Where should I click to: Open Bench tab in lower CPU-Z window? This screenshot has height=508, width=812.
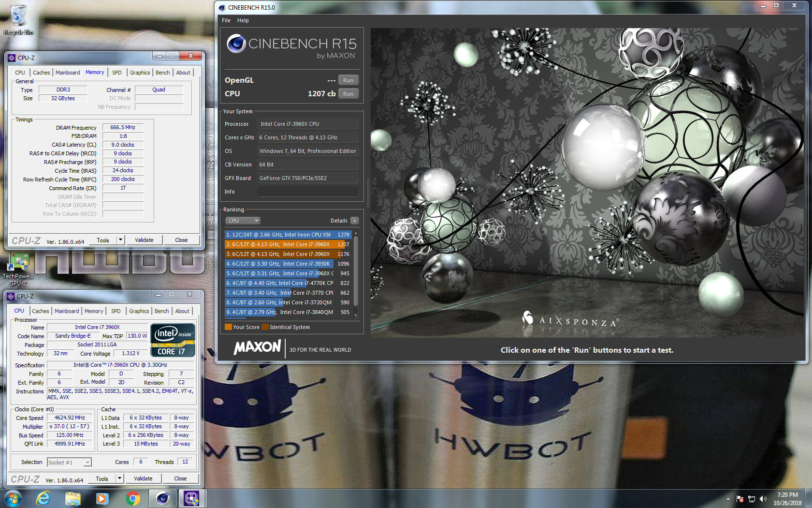point(162,311)
